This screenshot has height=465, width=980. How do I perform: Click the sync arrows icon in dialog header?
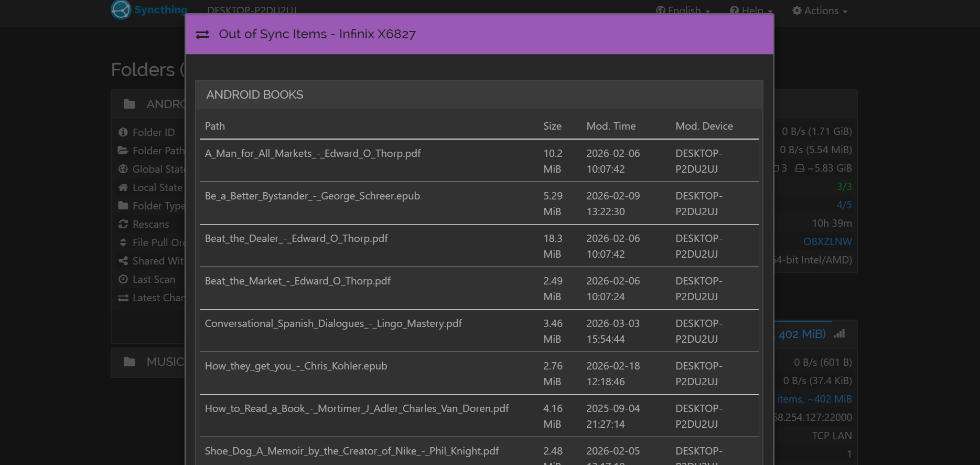click(202, 35)
